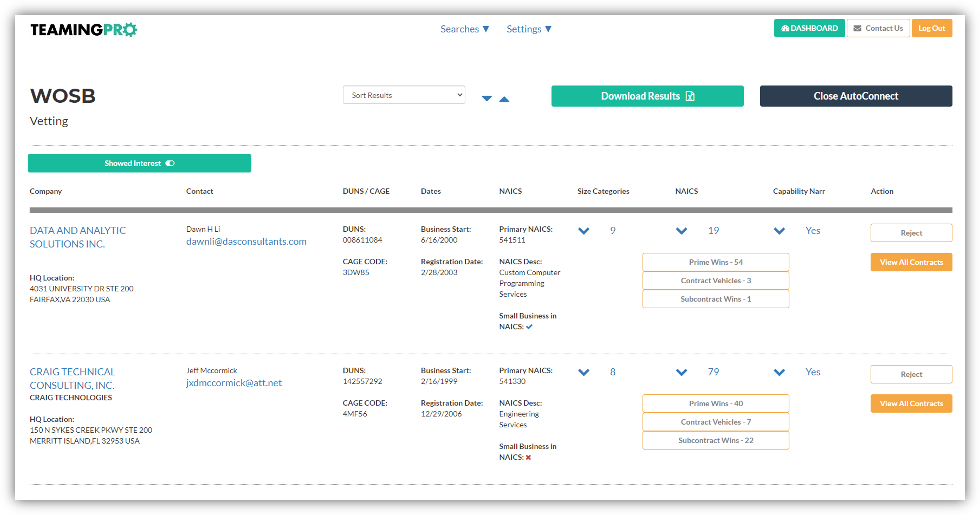
Task: Select address 150 N Sykes Creek Pkwy
Action: [91, 430]
